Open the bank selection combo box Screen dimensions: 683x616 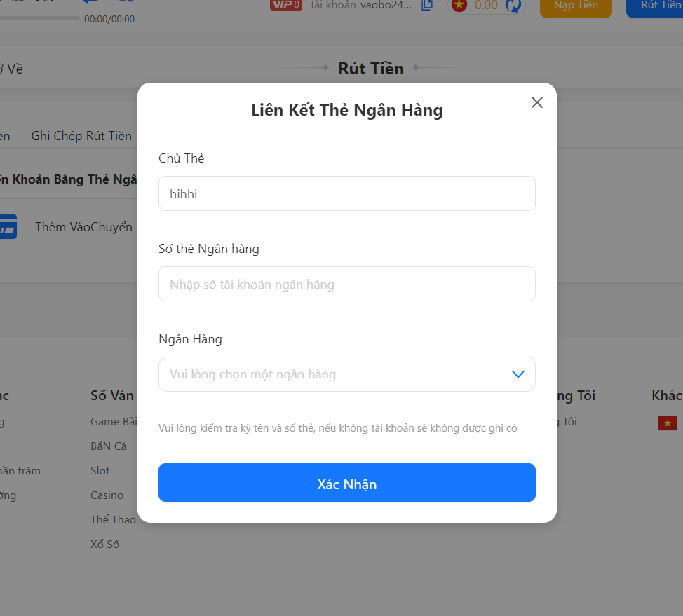[337, 374]
